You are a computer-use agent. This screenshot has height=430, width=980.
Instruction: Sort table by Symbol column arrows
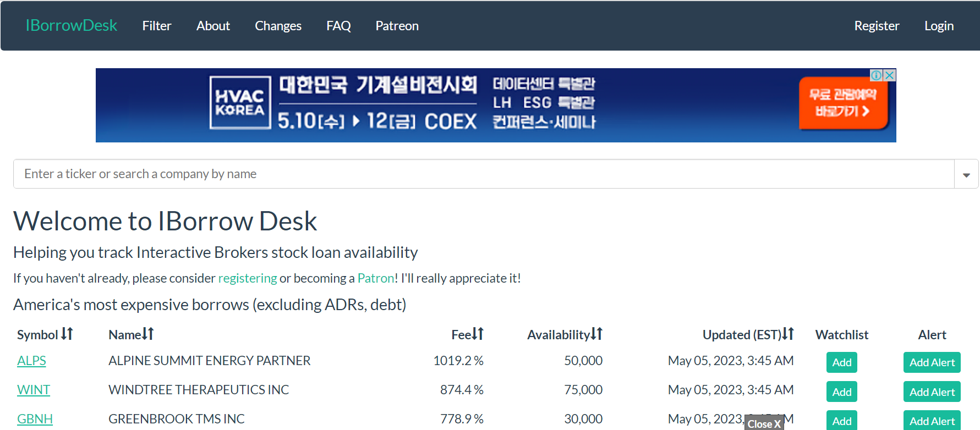tap(67, 334)
